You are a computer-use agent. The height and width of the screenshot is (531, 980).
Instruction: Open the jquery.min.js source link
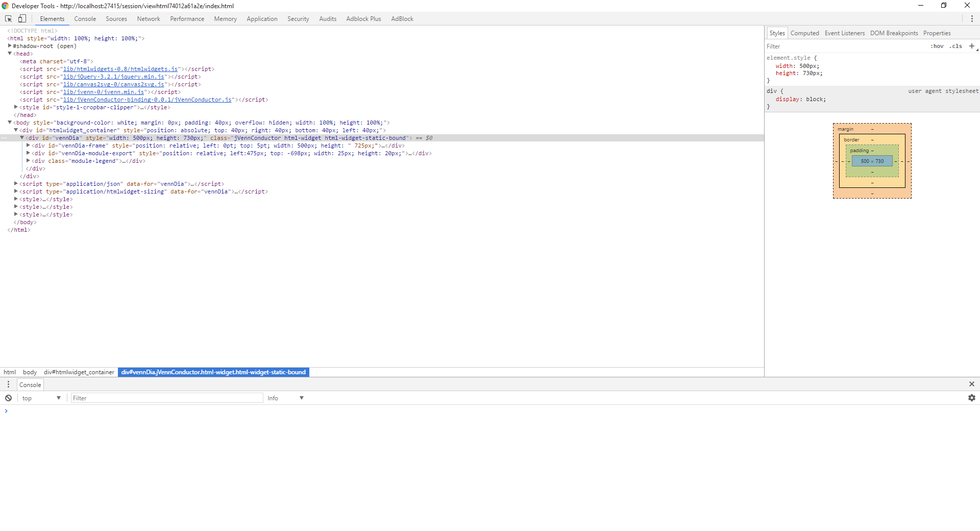point(114,77)
